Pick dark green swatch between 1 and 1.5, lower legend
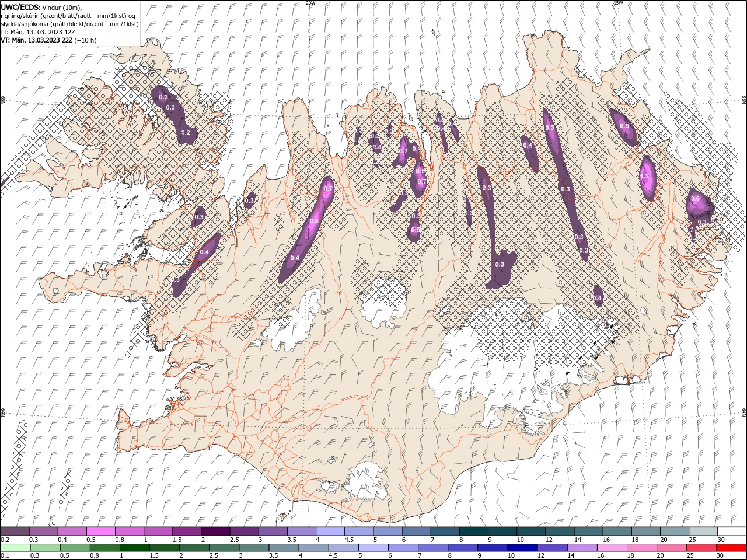 tap(134, 548)
